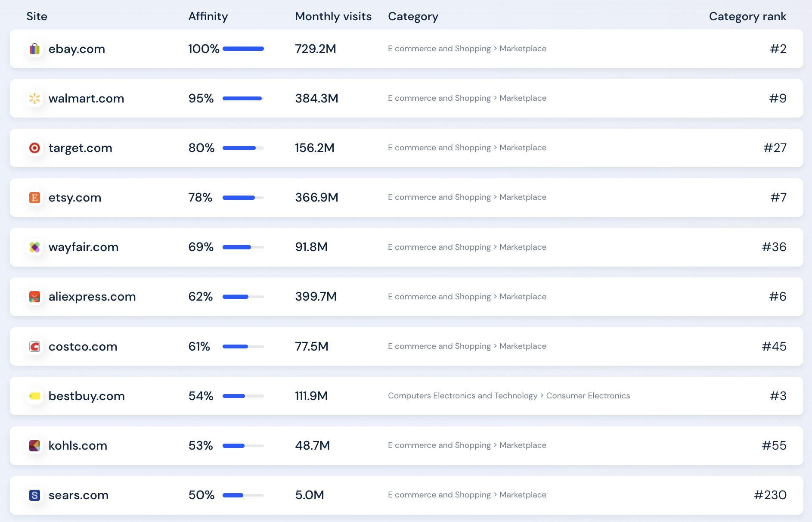Click the wayfair.com favicon icon

pyautogui.click(x=34, y=247)
